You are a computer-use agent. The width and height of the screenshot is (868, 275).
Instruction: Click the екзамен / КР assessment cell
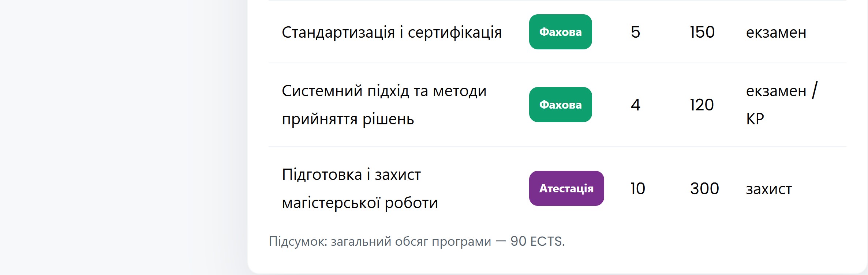tap(781, 105)
